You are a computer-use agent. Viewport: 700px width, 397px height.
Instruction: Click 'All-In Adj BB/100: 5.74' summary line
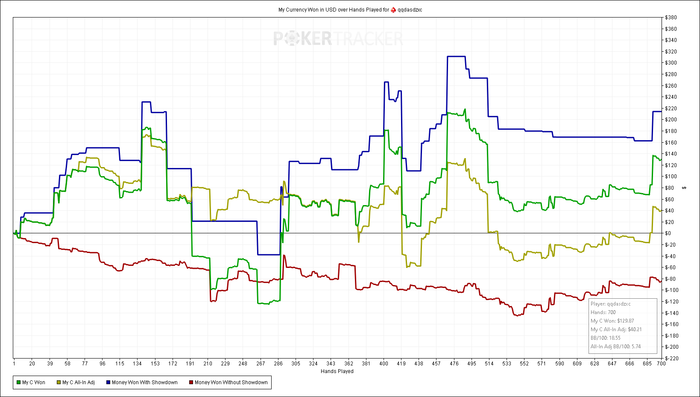click(616, 346)
